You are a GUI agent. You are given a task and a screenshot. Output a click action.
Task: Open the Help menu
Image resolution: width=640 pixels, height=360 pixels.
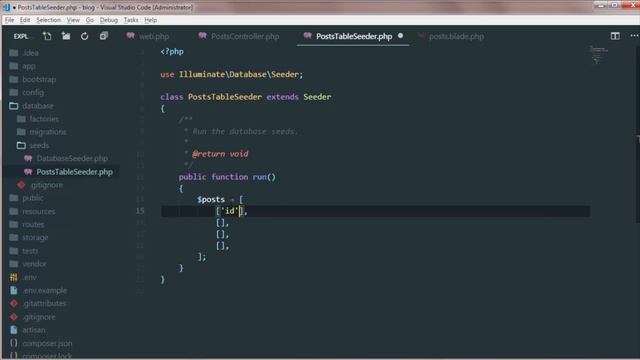click(151, 20)
